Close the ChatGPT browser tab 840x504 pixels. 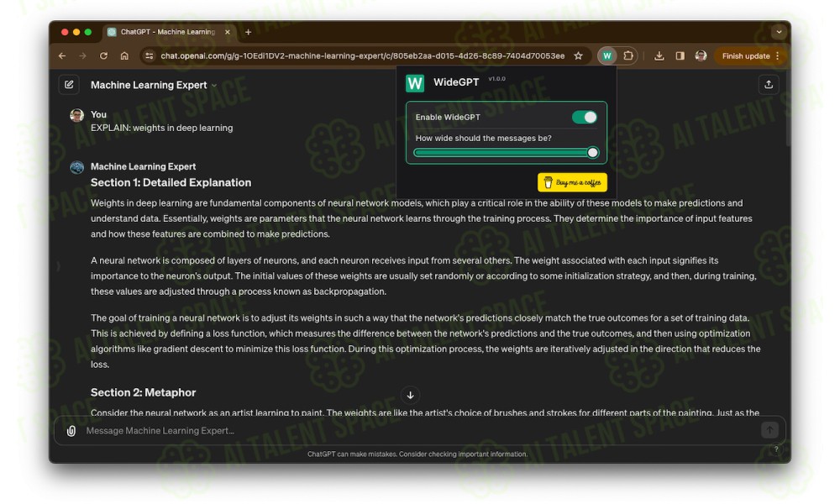click(227, 32)
